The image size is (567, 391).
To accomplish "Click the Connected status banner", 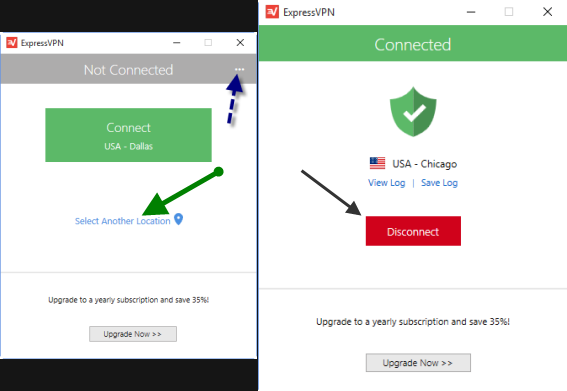I will click(x=413, y=43).
